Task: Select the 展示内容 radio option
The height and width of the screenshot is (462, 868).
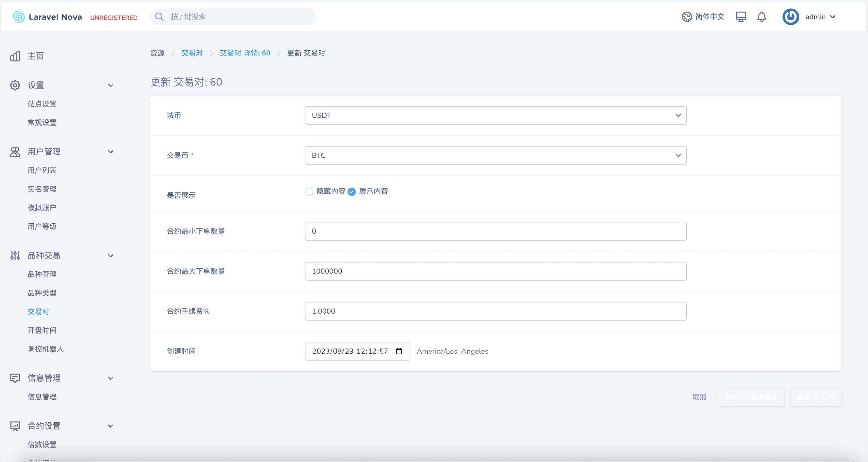Action: [351, 192]
